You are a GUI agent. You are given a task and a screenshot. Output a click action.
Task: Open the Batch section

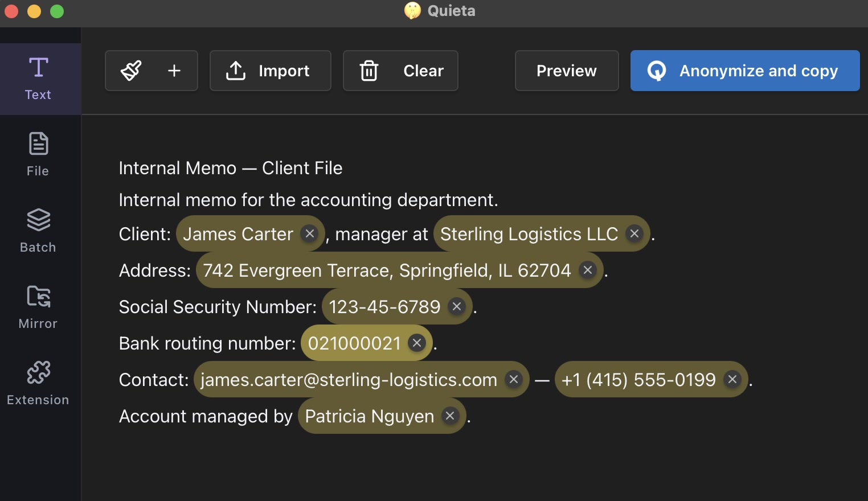(x=38, y=231)
